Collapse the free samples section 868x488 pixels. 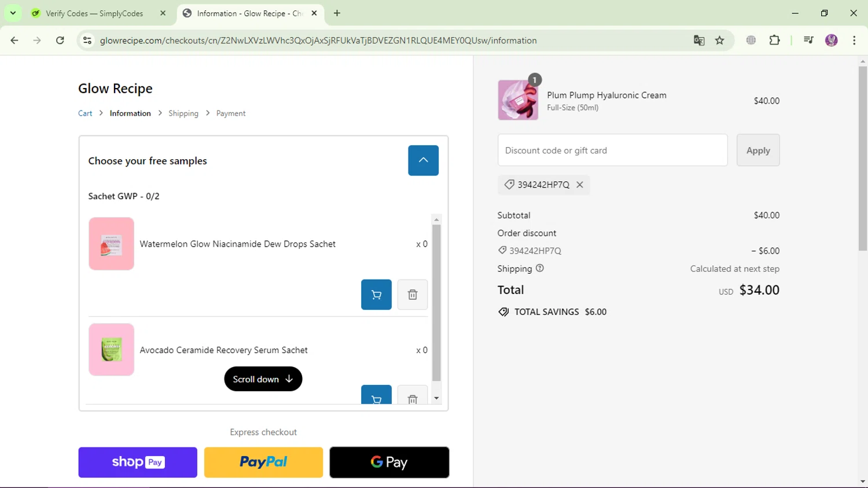(x=423, y=160)
